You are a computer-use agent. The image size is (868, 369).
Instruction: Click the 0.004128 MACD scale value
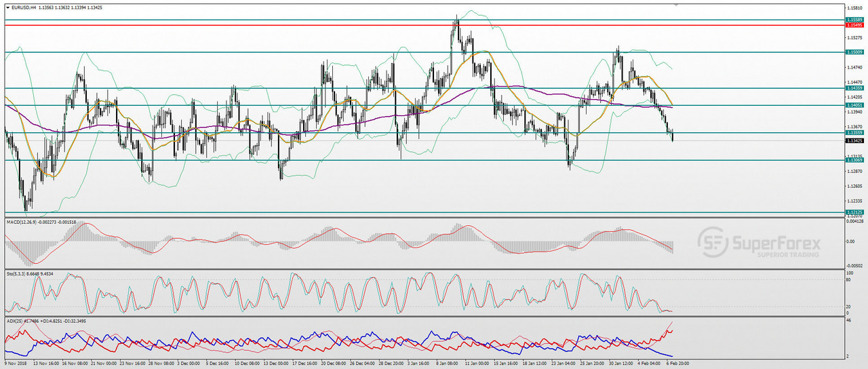[x=856, y=222]
